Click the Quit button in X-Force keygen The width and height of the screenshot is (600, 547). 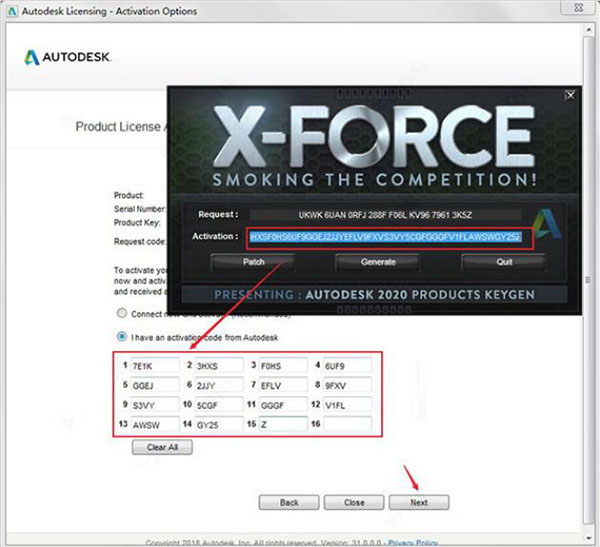[x=504, y=262]
